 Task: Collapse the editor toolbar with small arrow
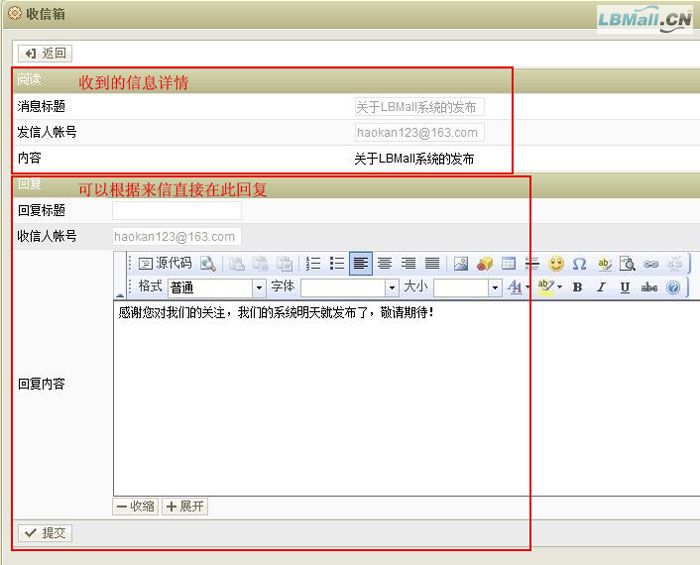120,295
